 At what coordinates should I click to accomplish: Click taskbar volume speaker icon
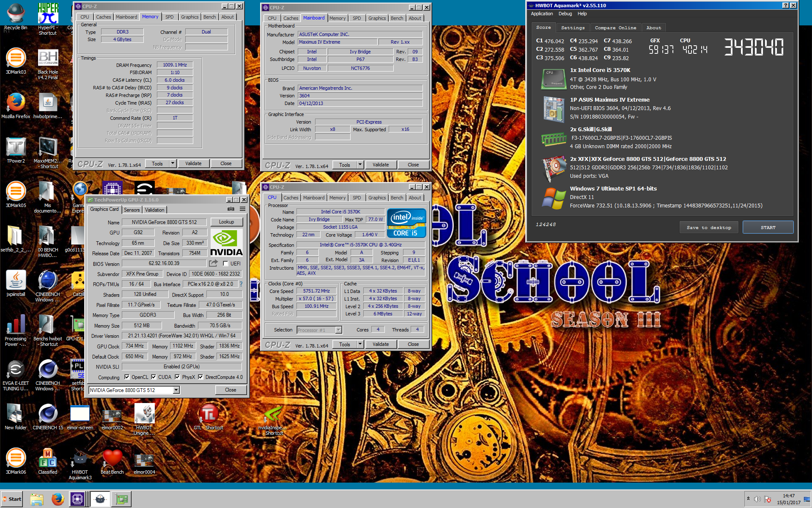(757, 499)
